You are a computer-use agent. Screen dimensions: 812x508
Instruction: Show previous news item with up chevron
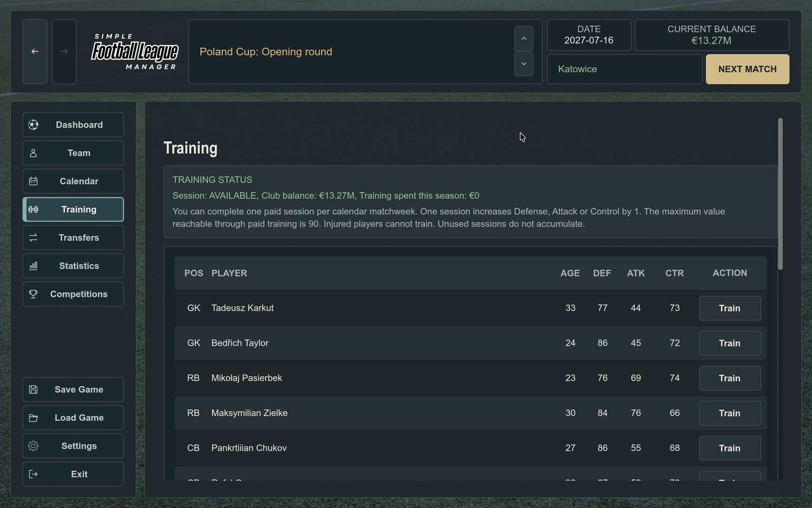pos(523,39)
